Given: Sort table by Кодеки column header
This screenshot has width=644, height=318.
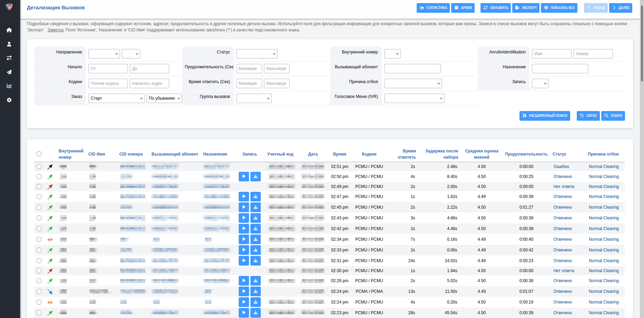Looking at the screenshot, I should (369, 154).
